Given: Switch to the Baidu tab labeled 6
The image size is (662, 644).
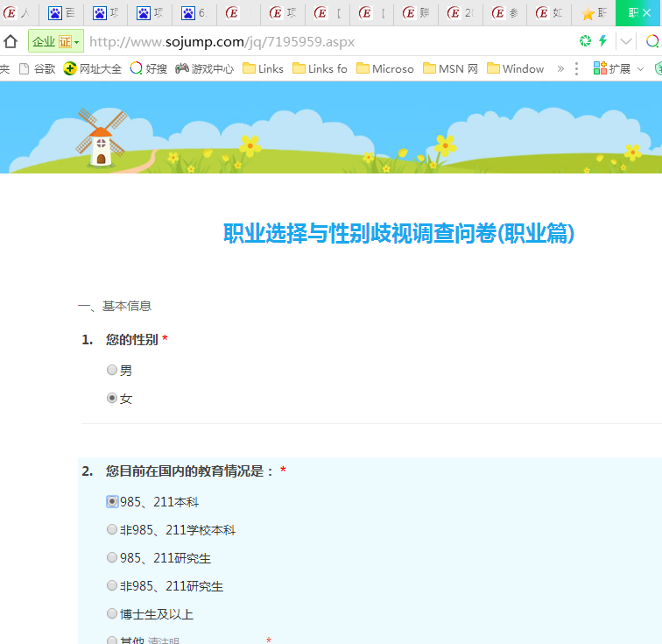Looking at the screenshot, I should [x=194, y=13].
